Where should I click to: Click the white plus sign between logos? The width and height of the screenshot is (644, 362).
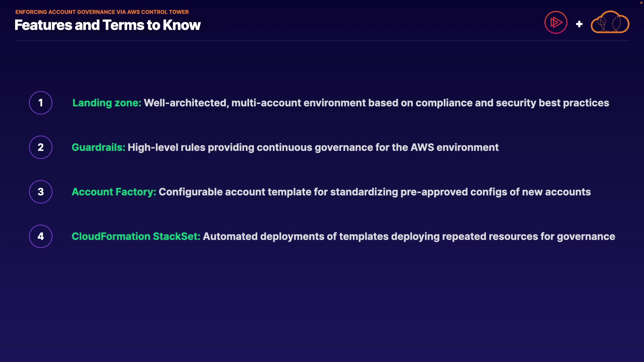coord(579,24)
